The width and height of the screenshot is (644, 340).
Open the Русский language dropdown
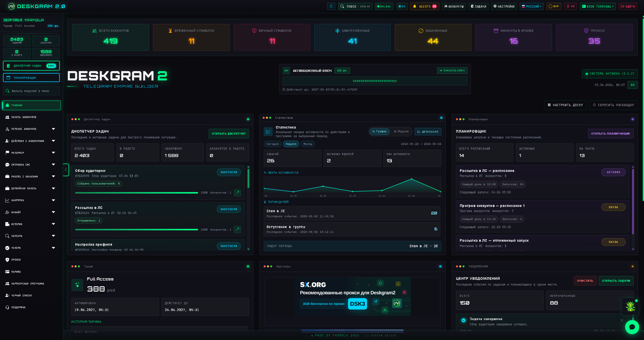pyautogui.click(x=531, y=7)
